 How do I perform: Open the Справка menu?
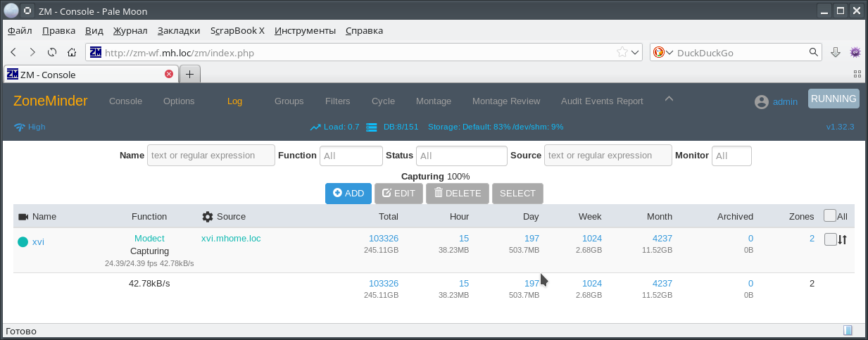click(x=365, y=30)
